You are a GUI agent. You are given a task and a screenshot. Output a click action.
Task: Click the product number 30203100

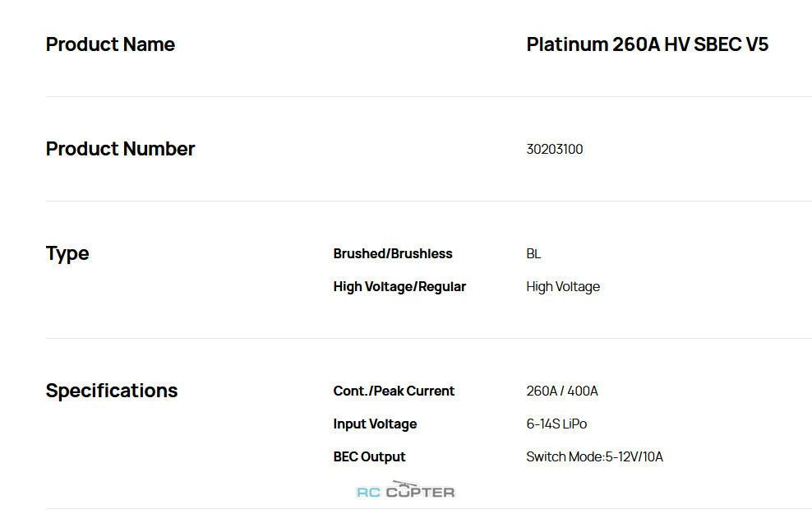[555, 149]
